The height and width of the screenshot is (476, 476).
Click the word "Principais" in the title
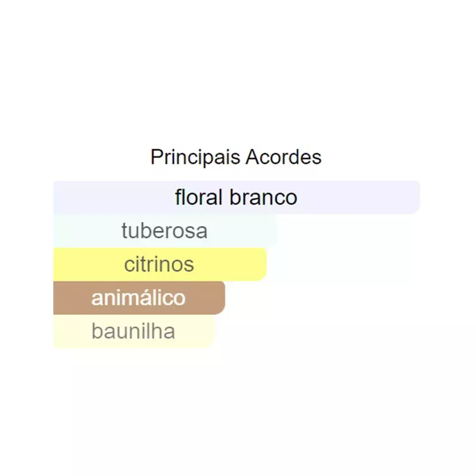[196, 157]
